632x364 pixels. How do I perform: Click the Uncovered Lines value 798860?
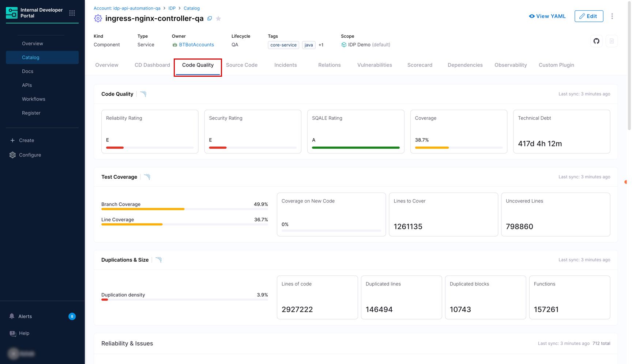519,227
